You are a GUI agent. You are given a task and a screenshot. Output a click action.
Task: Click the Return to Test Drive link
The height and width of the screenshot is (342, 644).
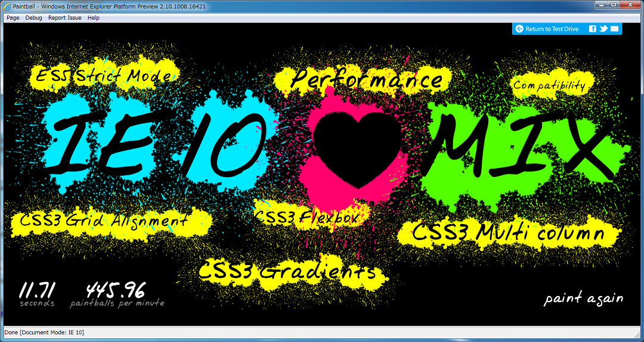[x=552, y=29]
